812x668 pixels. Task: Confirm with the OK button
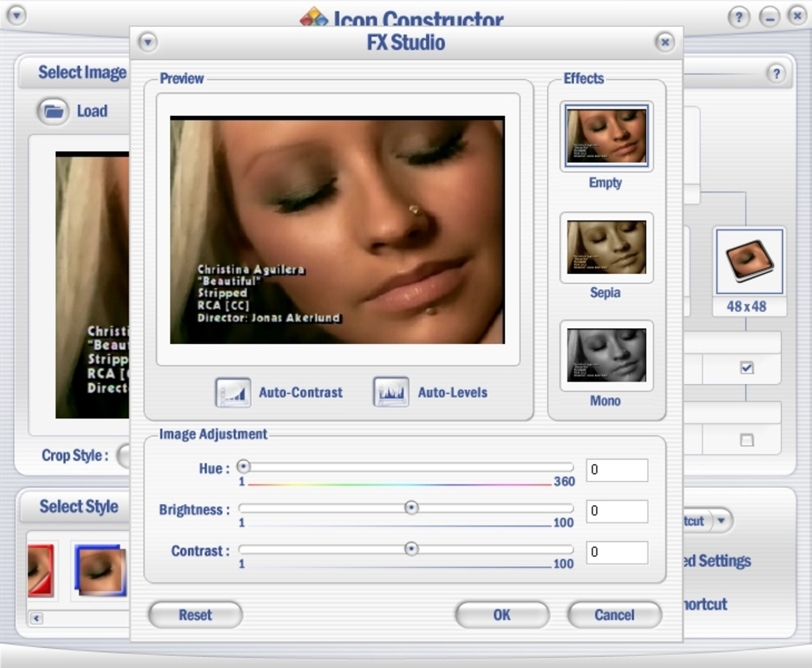point(502,615)
